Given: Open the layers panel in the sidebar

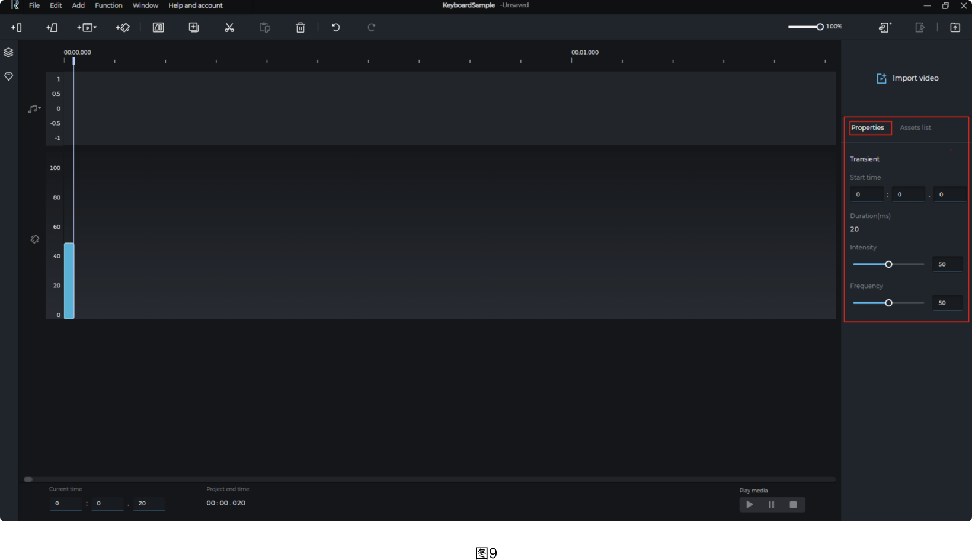Looking at the screenshot, I should (8, 52).
